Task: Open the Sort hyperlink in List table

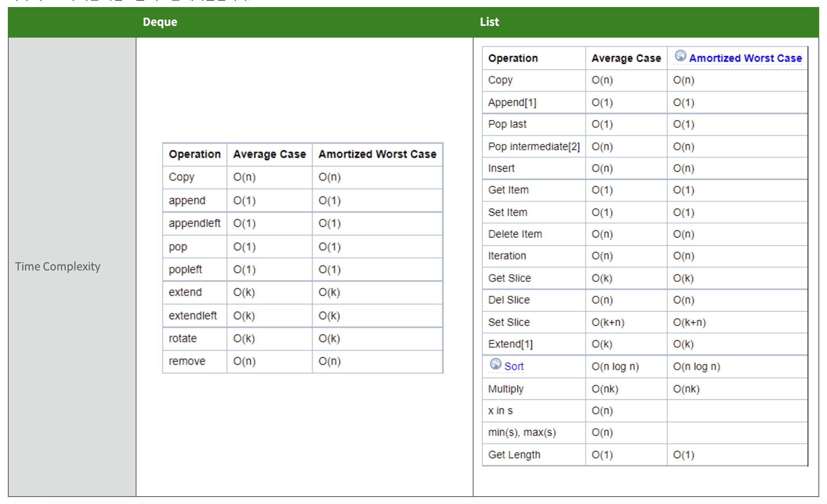Action: 513,366
